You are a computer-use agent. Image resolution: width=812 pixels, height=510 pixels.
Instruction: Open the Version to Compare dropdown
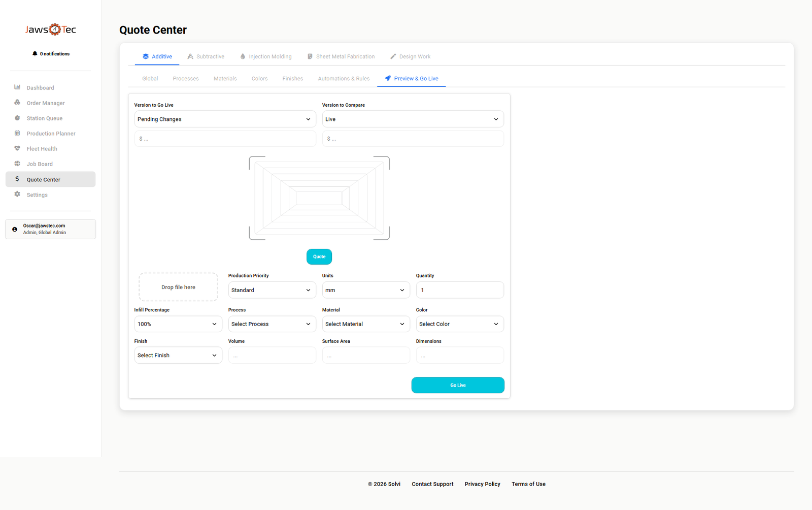click(x=413, y=119)
